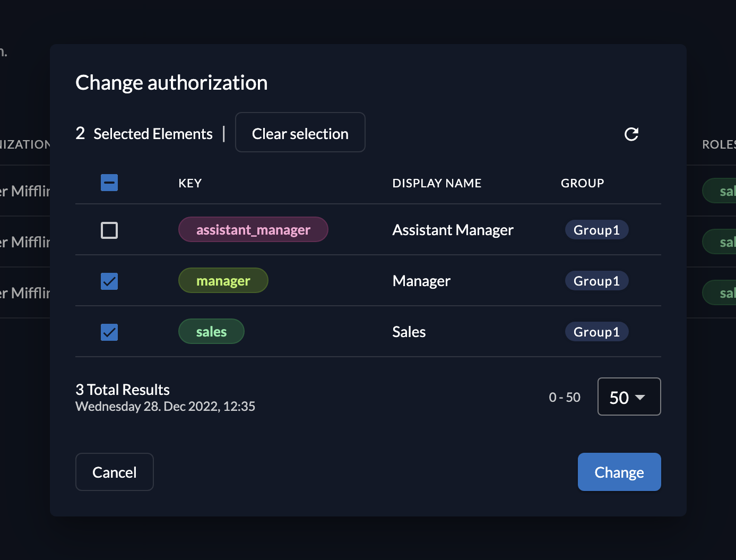The height and width of the screenshot is (560, 736).
Task: Click the Group1 badge in Sales row
Action: pos(596,331)
